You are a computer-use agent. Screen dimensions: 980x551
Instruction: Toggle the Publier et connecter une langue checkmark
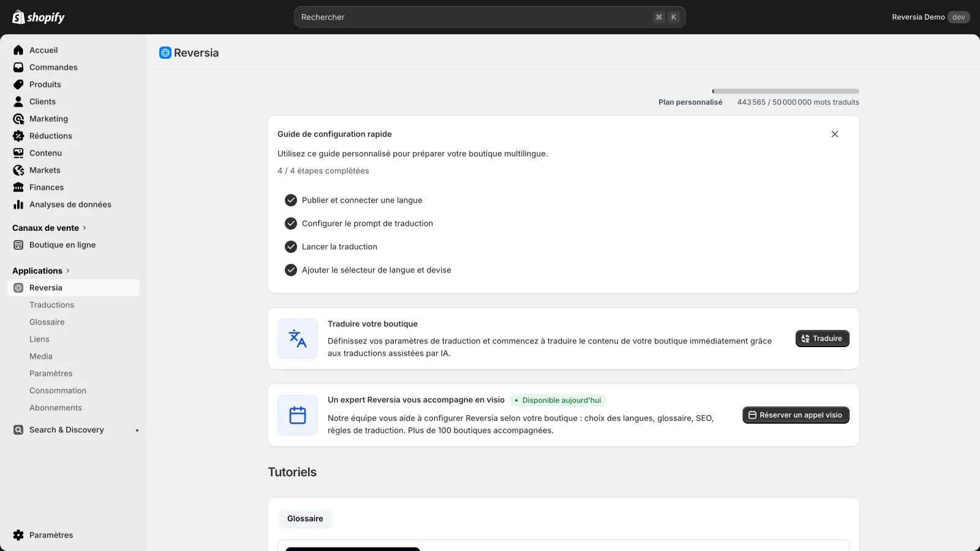pos(291,200)
